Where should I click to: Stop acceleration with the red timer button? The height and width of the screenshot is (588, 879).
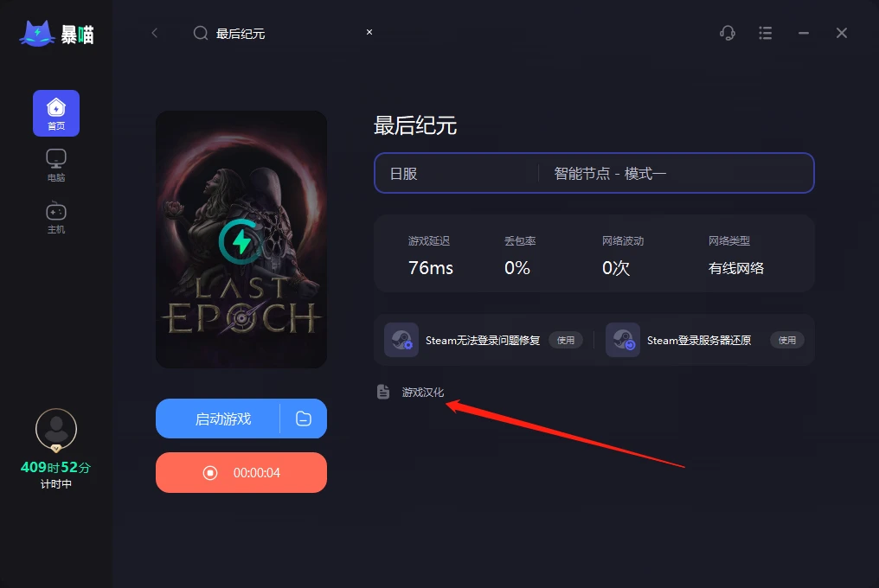(x=241, y=472)
